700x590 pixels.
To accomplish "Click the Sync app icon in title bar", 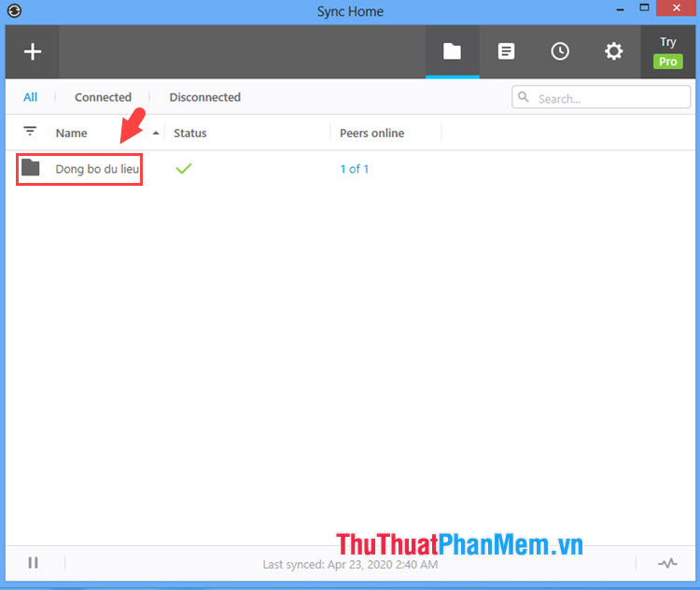I will pos(14,11).
